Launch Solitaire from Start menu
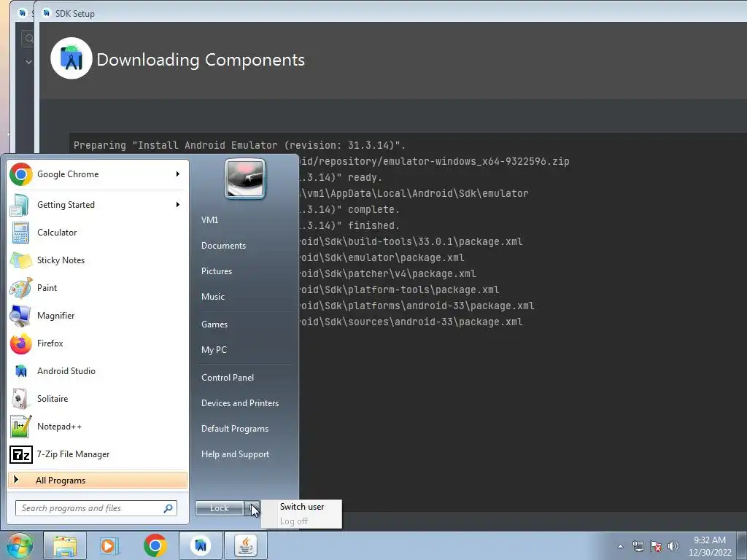This screenshot has height=560, width=747. [98, 399]
